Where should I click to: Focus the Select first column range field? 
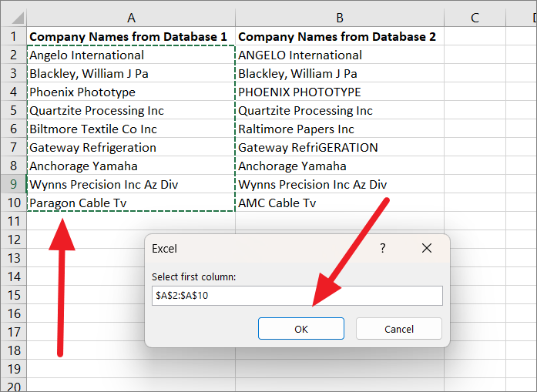(297, 296)
